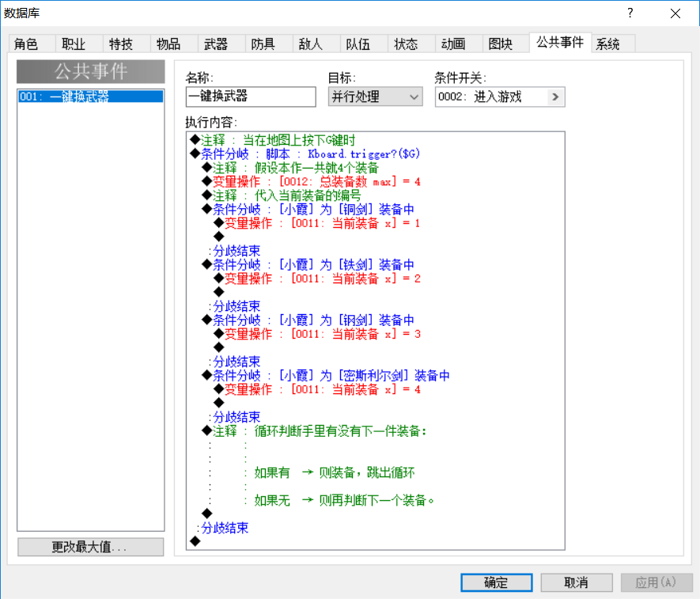Image resolution: width=700 pixels, height=599 pixels.
Task: Select variable line 当前装备 x = 4
Action: 317,389
